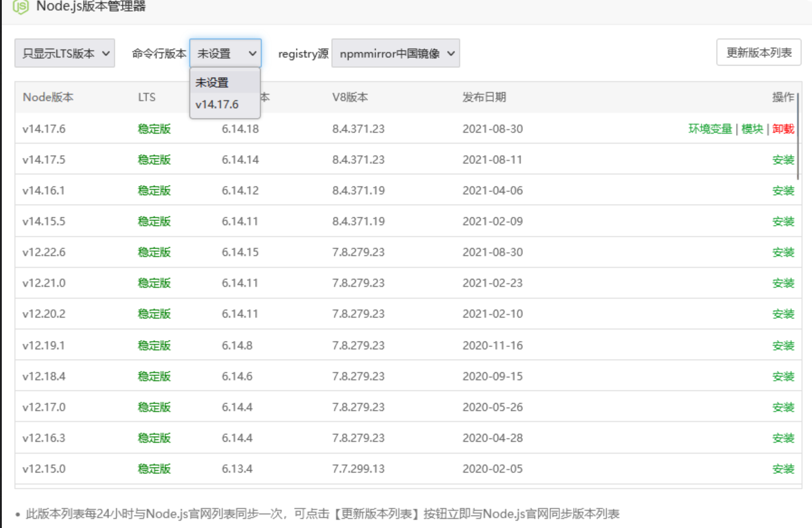Screen dimensions: 812x528
Task: Click the 操作 column header
Action: pos(783,97)
